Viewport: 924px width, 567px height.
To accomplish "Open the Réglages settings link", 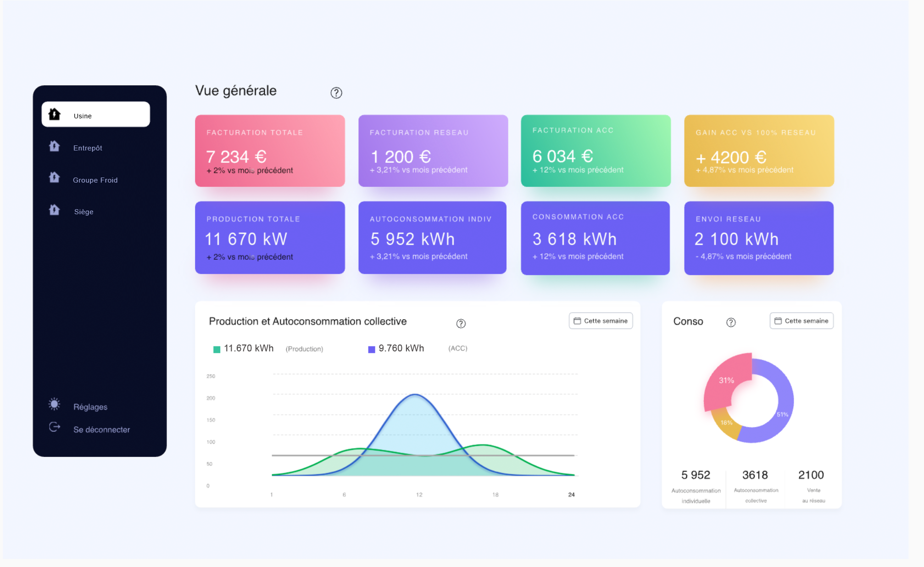I will click(x=90, y=407).
